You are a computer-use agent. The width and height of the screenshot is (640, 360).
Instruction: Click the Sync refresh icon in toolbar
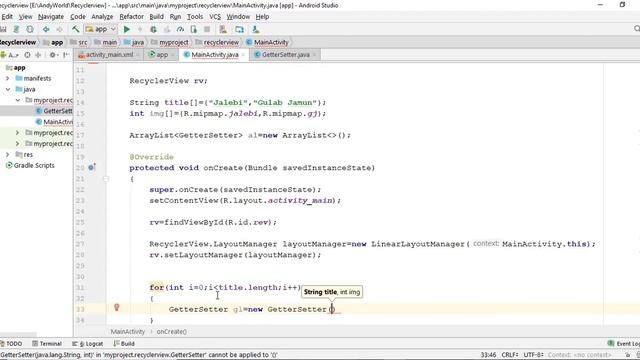click(x=30, y=29)
